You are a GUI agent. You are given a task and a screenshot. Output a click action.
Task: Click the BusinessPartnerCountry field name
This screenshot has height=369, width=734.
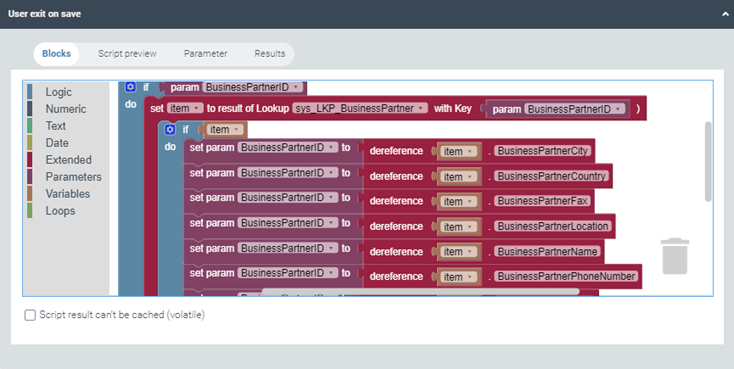click(x=551, y=176)
